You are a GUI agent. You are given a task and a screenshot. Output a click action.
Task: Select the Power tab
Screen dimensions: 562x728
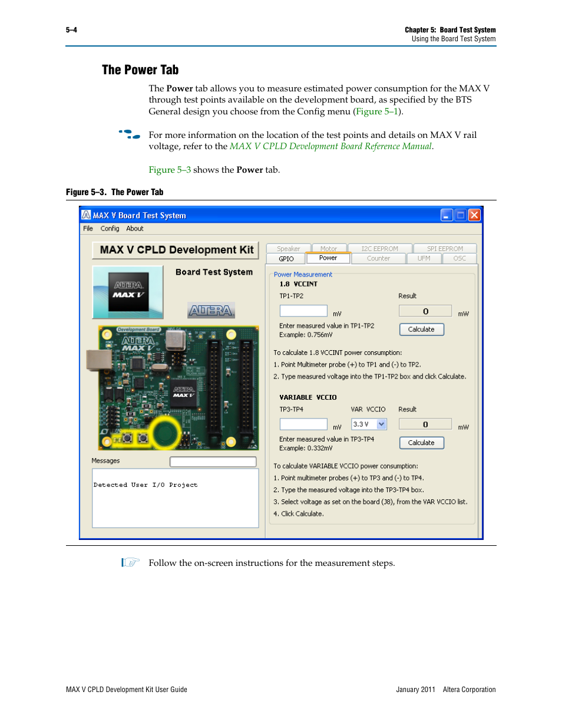pyautogui.click(x=328, y=258)
